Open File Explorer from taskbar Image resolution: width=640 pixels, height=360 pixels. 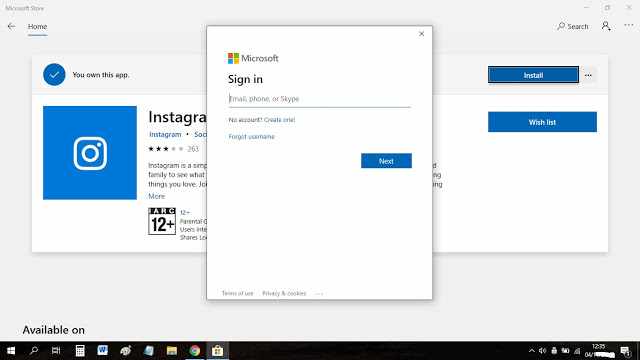[171, 351]
